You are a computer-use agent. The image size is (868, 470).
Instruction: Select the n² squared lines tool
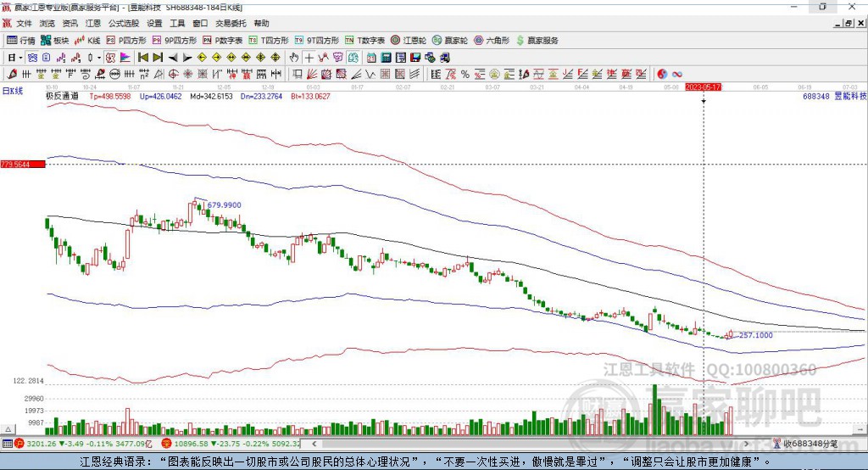144,74
